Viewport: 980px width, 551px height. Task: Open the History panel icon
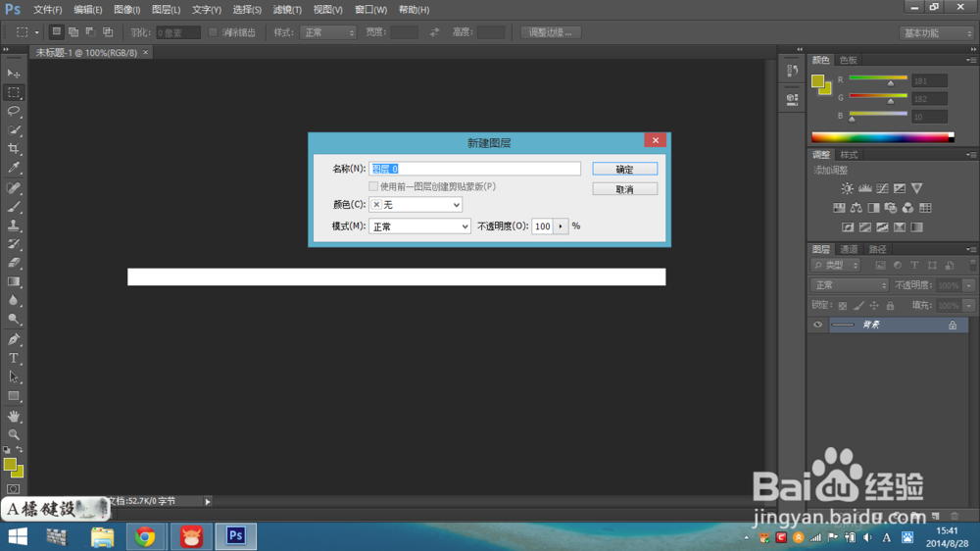tap(792, 71)
